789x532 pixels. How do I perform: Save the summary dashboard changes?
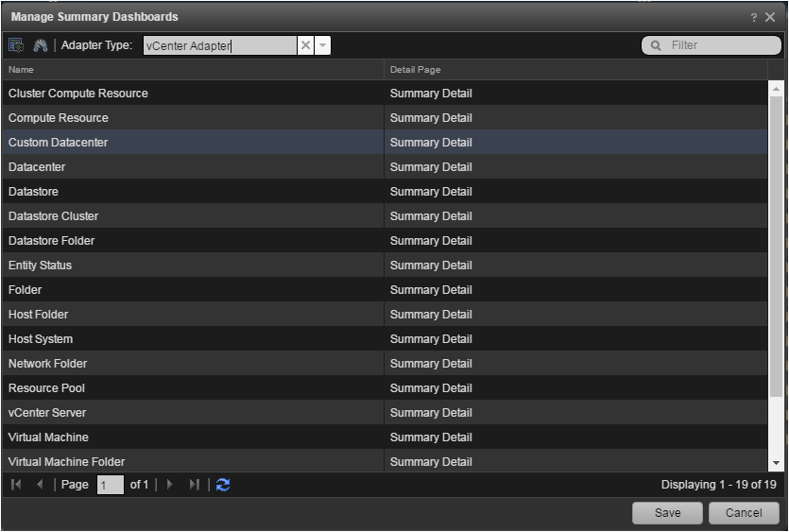[668, 512]
